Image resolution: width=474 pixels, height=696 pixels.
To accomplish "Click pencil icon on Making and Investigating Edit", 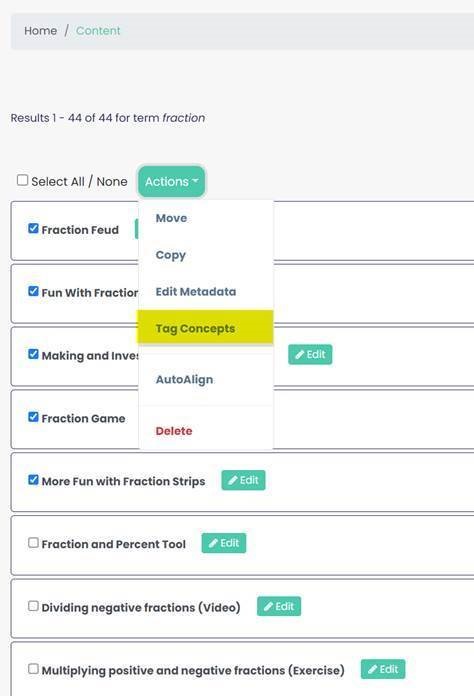I will (300, 355).
